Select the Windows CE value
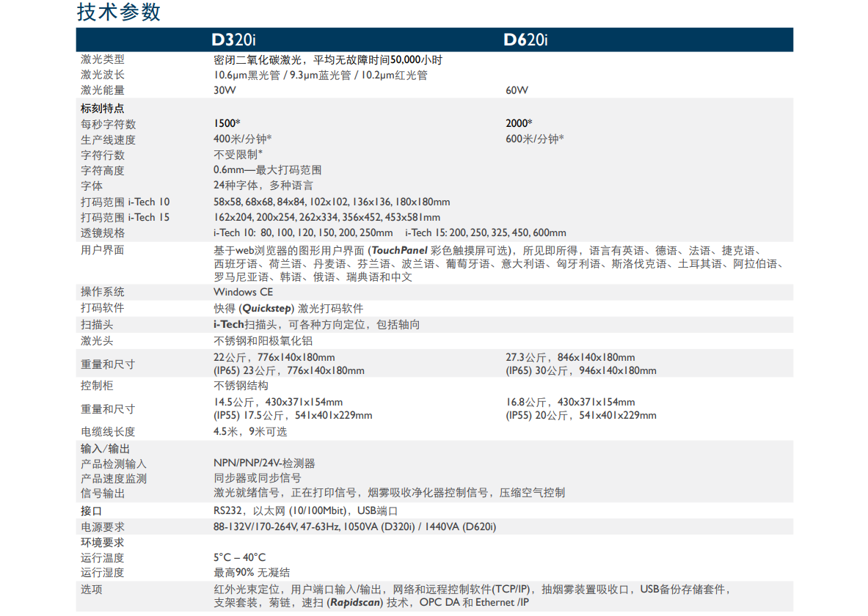Image resolution: width=868 pixels, height=616 pixels. pyautogui.click(x=243, y=292)
